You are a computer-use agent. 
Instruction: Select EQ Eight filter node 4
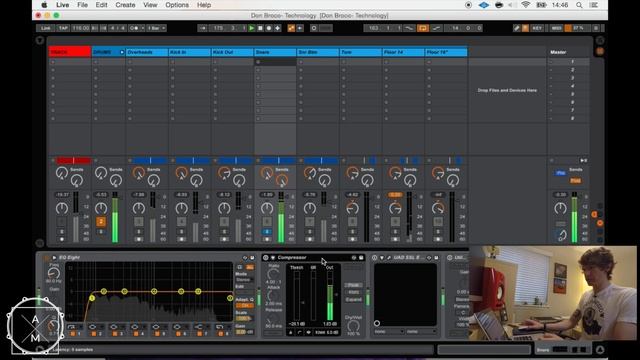(x=154, y=291)
